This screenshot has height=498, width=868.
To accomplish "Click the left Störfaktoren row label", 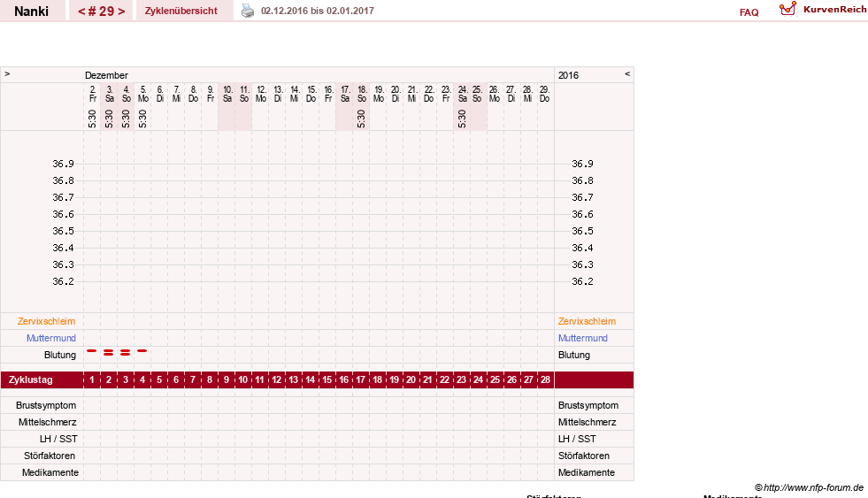I will point(50,456).
